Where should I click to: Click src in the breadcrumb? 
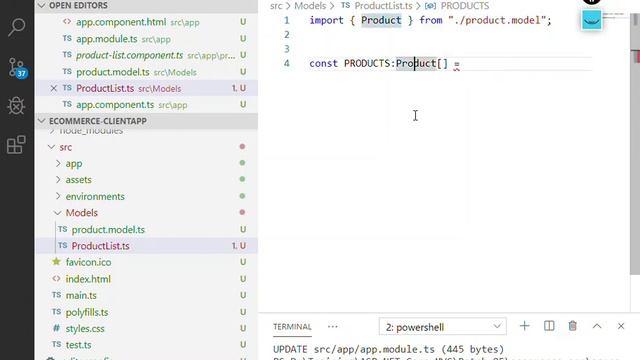pos(276,6)
